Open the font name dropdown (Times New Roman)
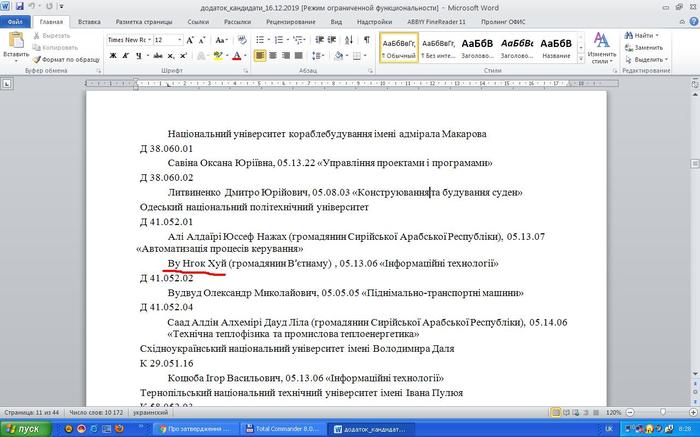 point(150,40)
